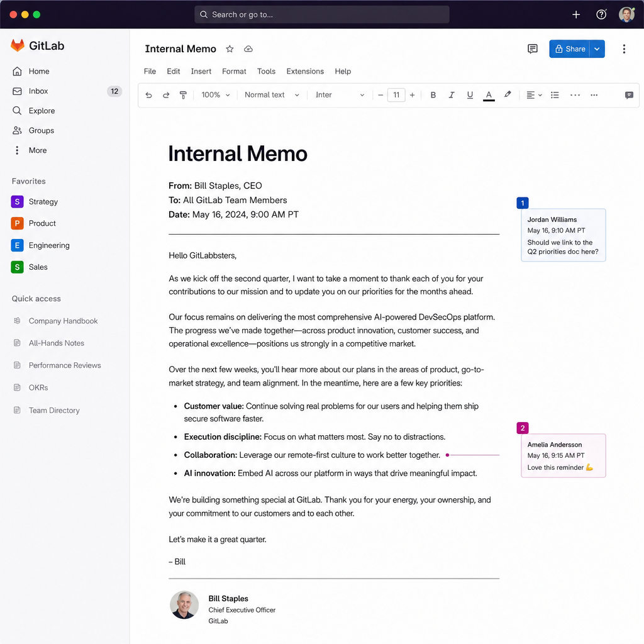Open the help question mark icon
Image resolution: width=644 pixels, height=644 pixels.
click(601, 15)
